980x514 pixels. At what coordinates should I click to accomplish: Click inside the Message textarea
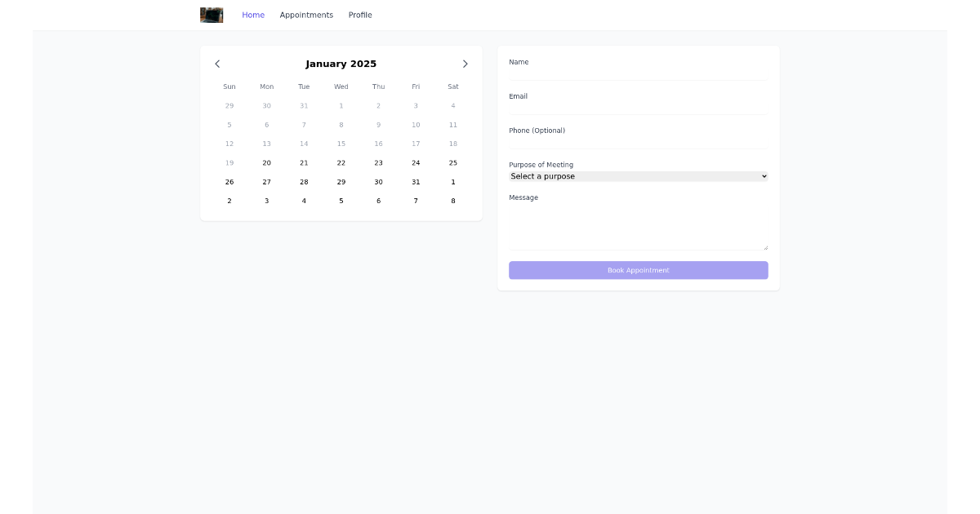click(638, 224)
